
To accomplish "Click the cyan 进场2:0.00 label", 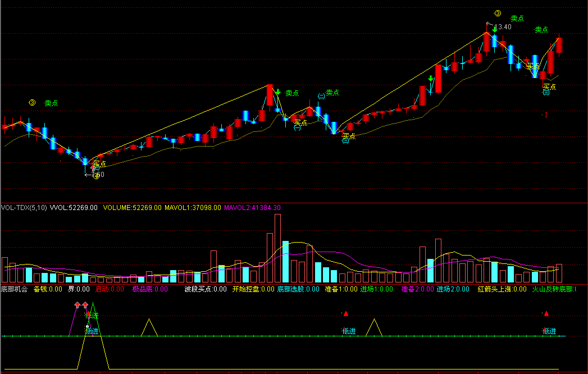I will pos(453,289).
